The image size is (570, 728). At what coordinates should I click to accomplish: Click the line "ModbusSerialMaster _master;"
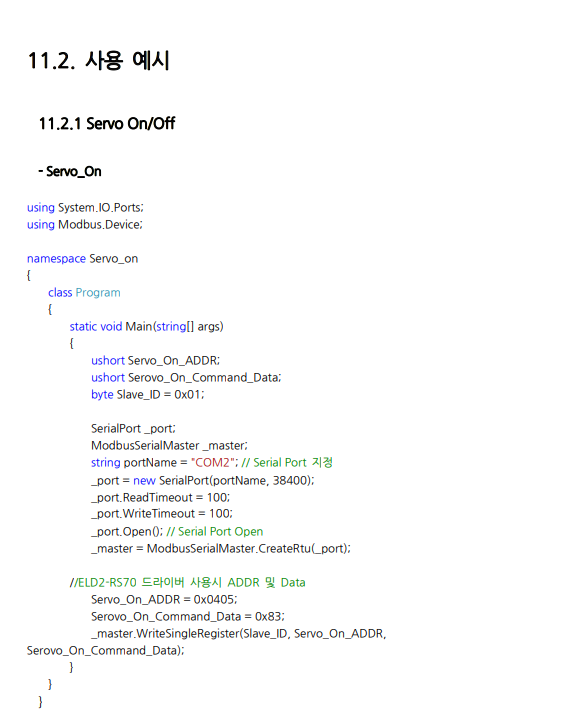169,446
